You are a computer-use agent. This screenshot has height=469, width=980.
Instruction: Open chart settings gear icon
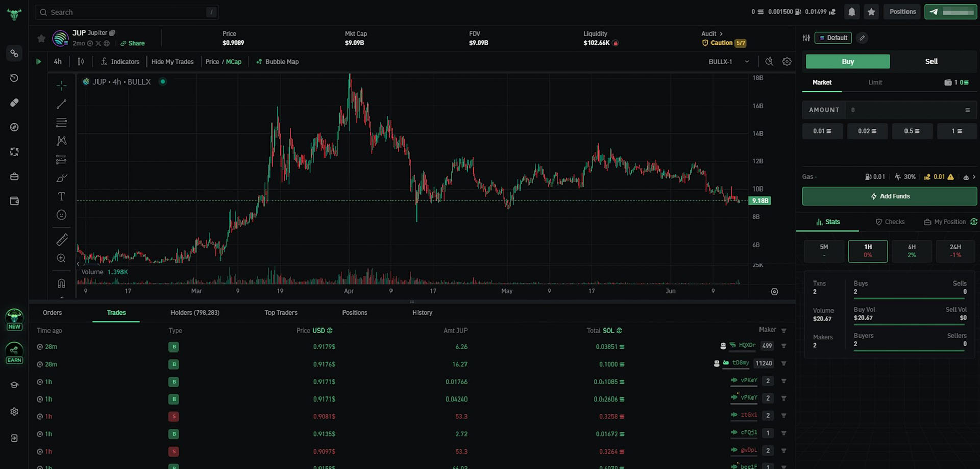(x=787, y=62)
